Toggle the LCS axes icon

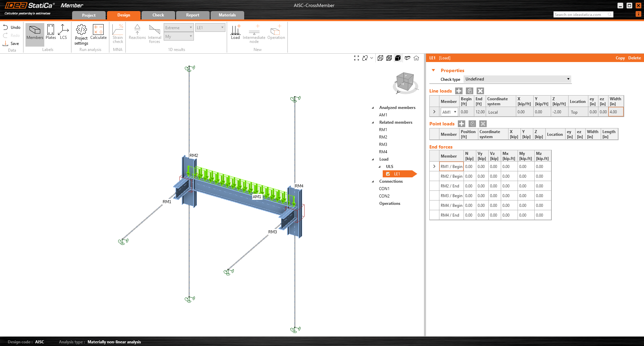(63, 33)
